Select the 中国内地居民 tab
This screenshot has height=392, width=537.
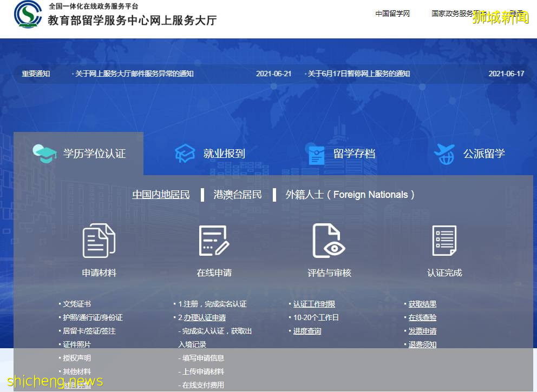(161, 194)
